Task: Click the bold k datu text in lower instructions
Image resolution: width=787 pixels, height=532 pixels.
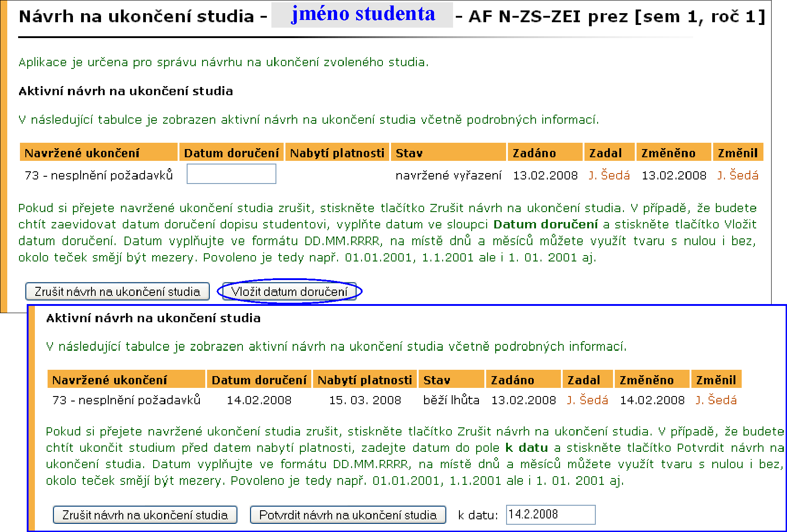Action: (x=526, y=448)
